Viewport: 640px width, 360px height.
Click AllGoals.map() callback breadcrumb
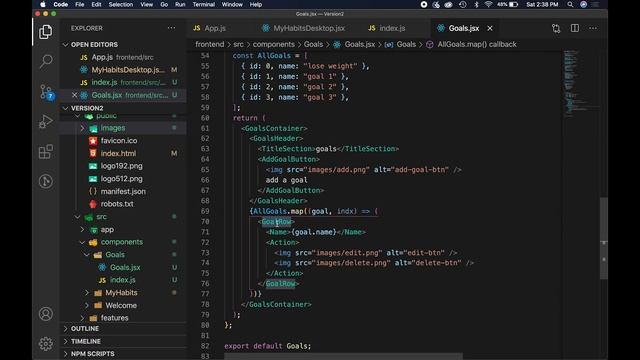(x=477, y=44)
